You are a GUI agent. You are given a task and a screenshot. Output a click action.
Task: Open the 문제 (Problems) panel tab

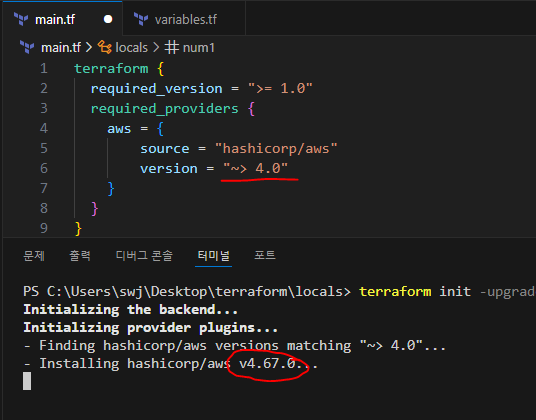point(34,255)
